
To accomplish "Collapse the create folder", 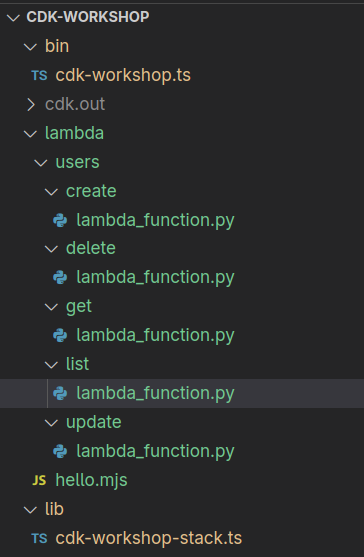I will click(51, 192).
